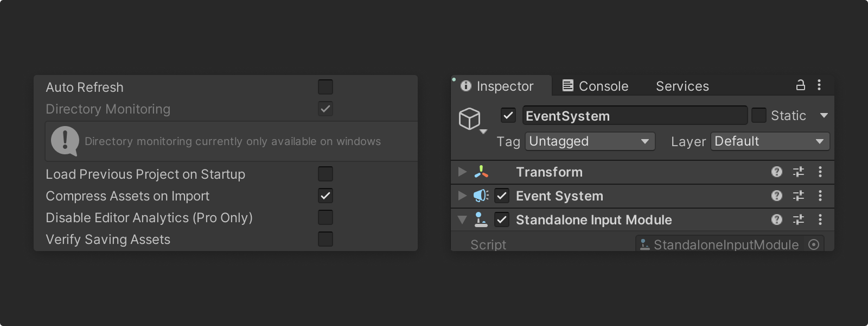Open Transform component help reference
The image size is (868, 326).
click(x=777, y=172)
